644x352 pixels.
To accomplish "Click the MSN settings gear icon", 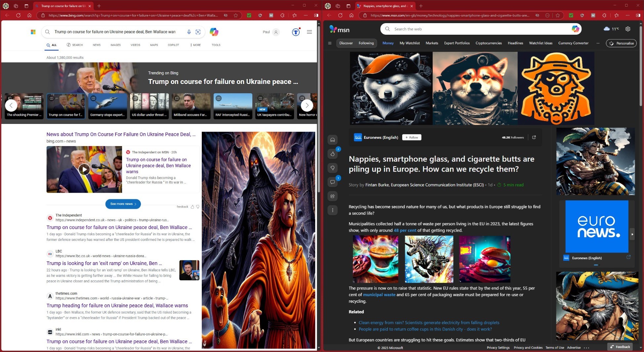I will coord(628,29).
